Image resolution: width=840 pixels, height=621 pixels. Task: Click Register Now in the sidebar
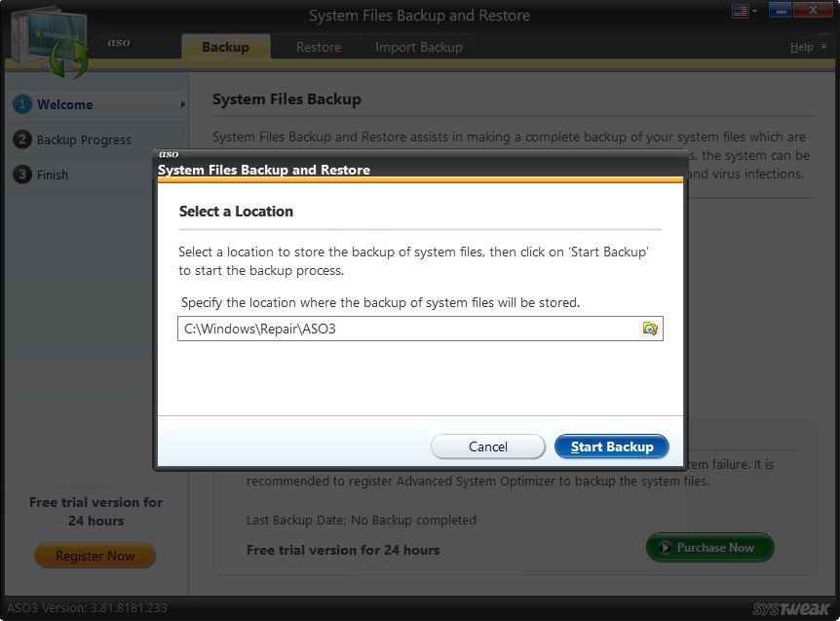(95, 556)
